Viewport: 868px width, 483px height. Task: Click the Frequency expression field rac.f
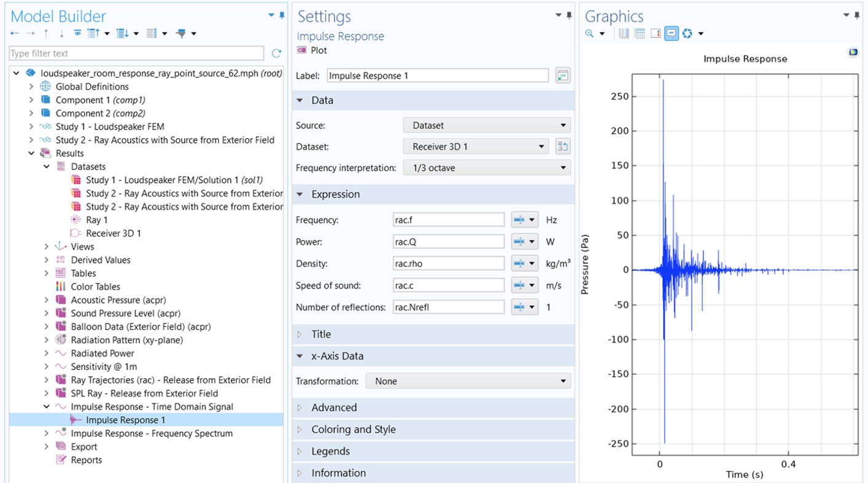point(449,220)
